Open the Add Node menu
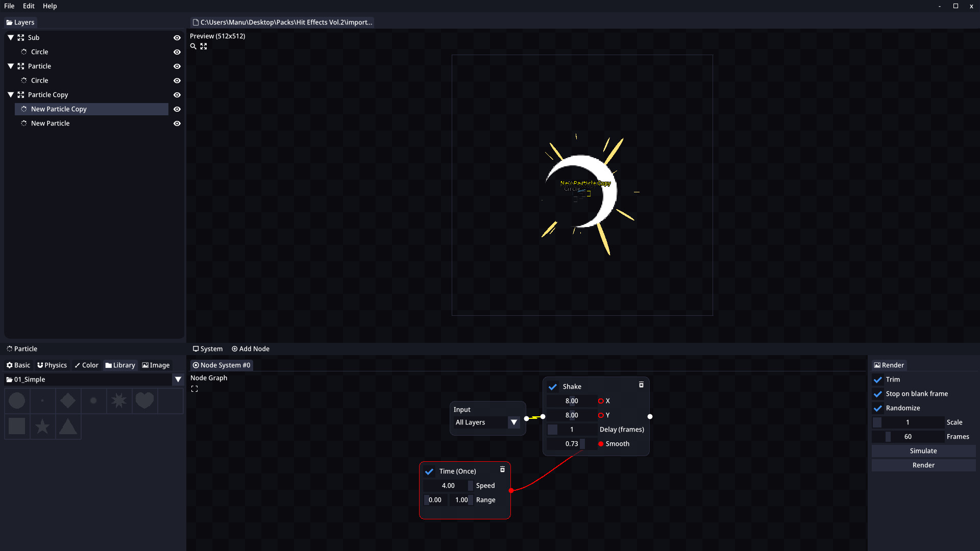Screen dimensions: 980x551 [250, 348]
